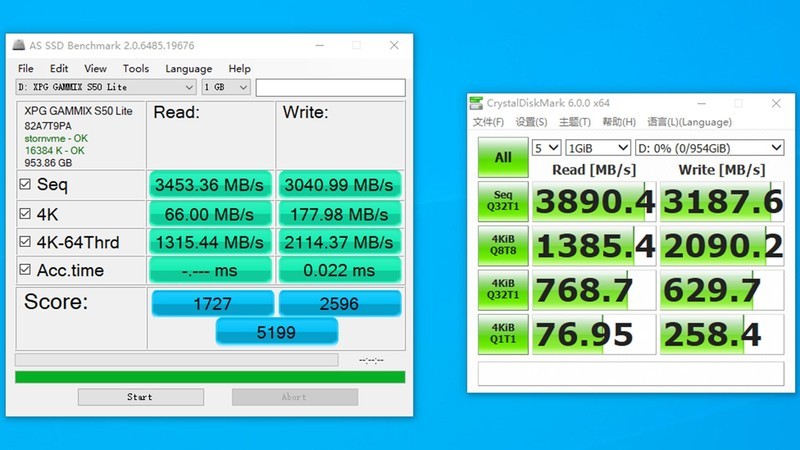Open the Tools menu in AS SSD Benchmark
This screenshot has height=450, width=800.
pyautogui.click(x=136, y=68)
